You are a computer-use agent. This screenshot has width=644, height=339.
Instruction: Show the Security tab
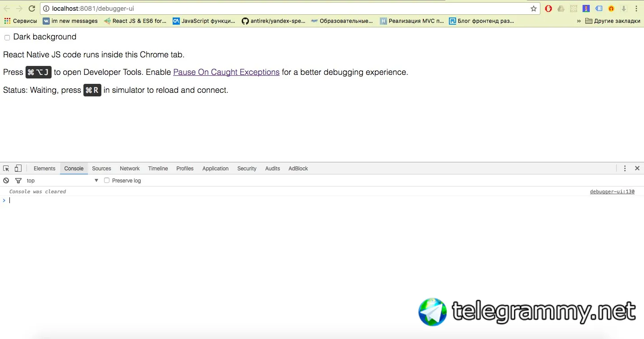pos(247,169)
